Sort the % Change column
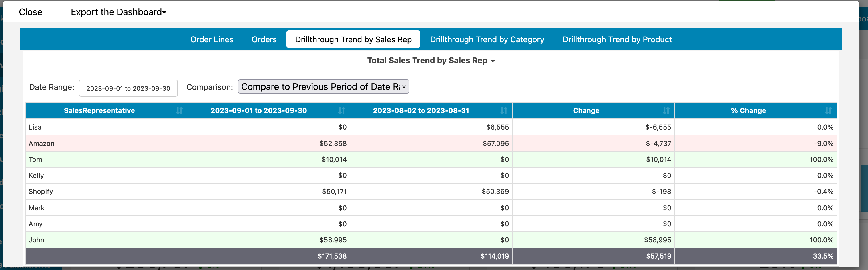 coord(828,111)
